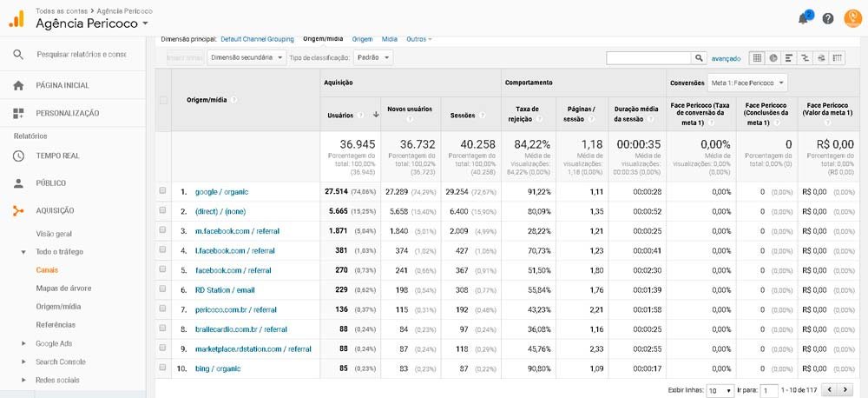Tick the google / organic row checkbox

coord(163,190)
